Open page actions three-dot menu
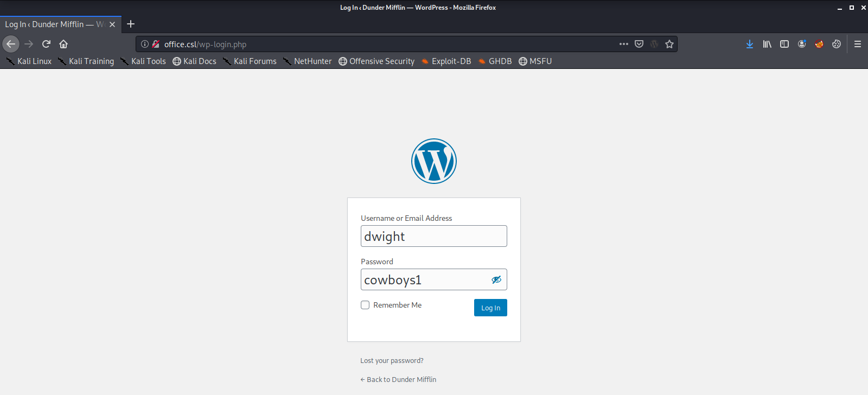Screen dimensions: 868x395 [x=624, y=44]
